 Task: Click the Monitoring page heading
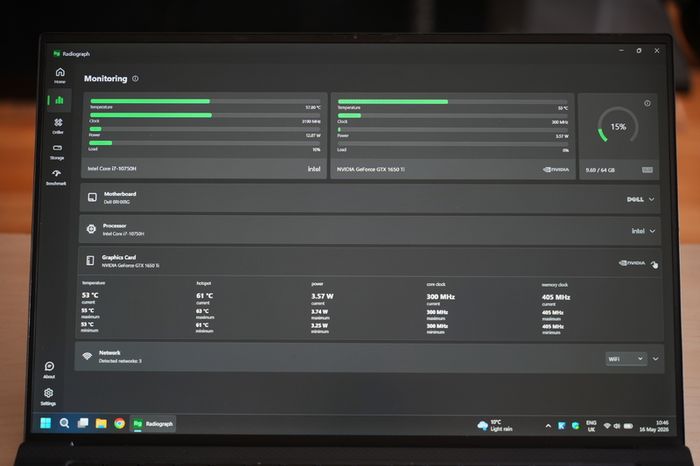tap(106, 79)
